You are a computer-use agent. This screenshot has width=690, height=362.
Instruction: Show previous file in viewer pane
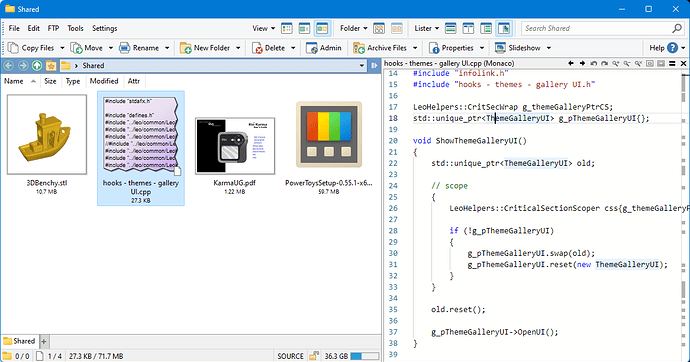pyautogui.click(x=571, y=63)
